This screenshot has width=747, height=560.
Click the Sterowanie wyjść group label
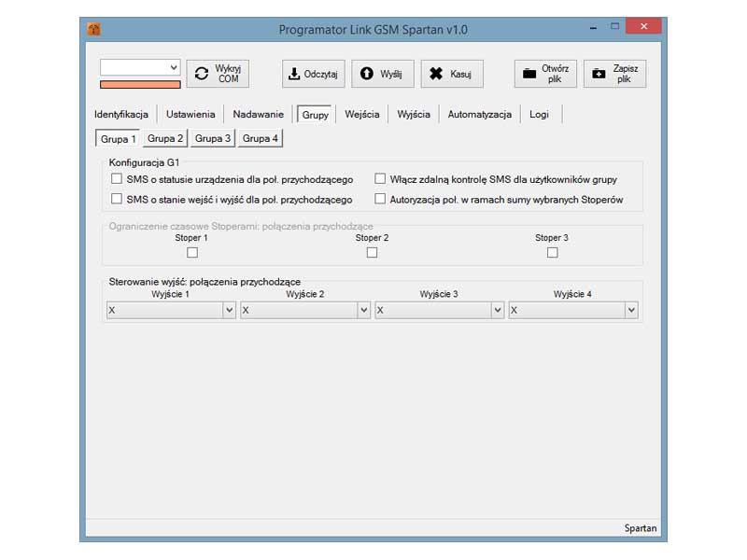pyautogui.click(x=204, y=282)
